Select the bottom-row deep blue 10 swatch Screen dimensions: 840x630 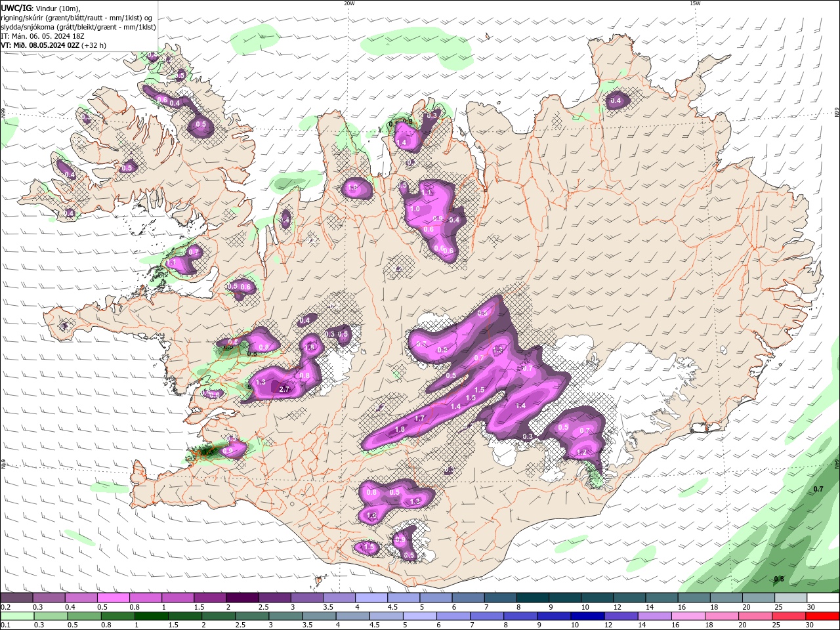point(587,616)
